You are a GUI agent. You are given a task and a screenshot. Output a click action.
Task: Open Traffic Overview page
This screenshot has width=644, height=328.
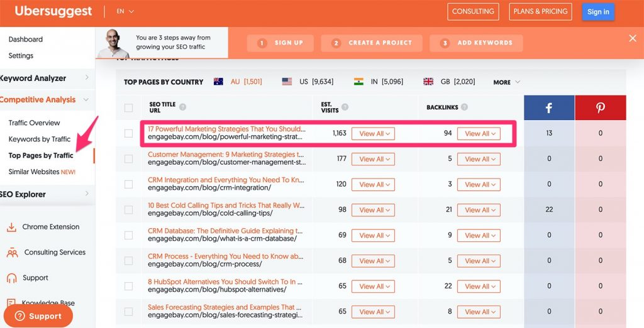(x=34, y=123)
